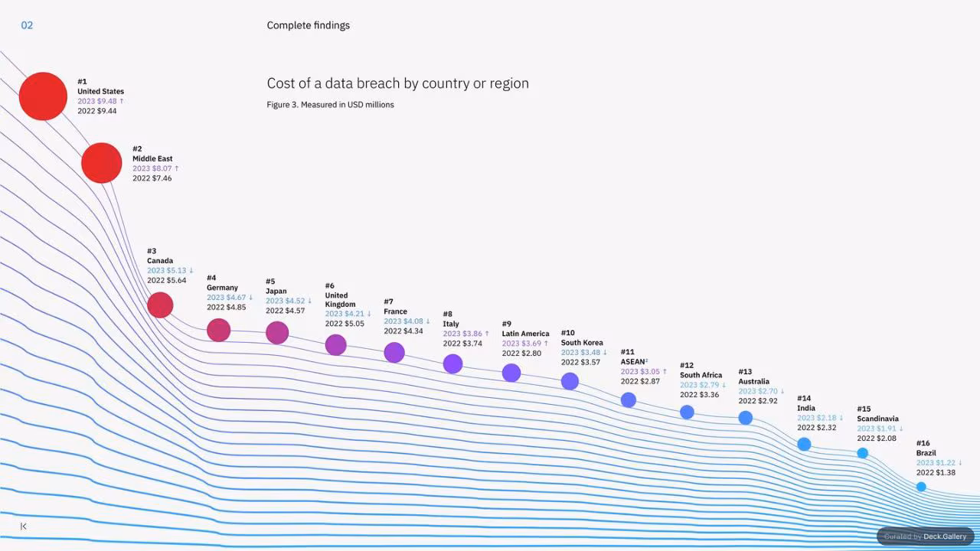Click the India data bubble

pyautogui.click(x=804, y=444)
